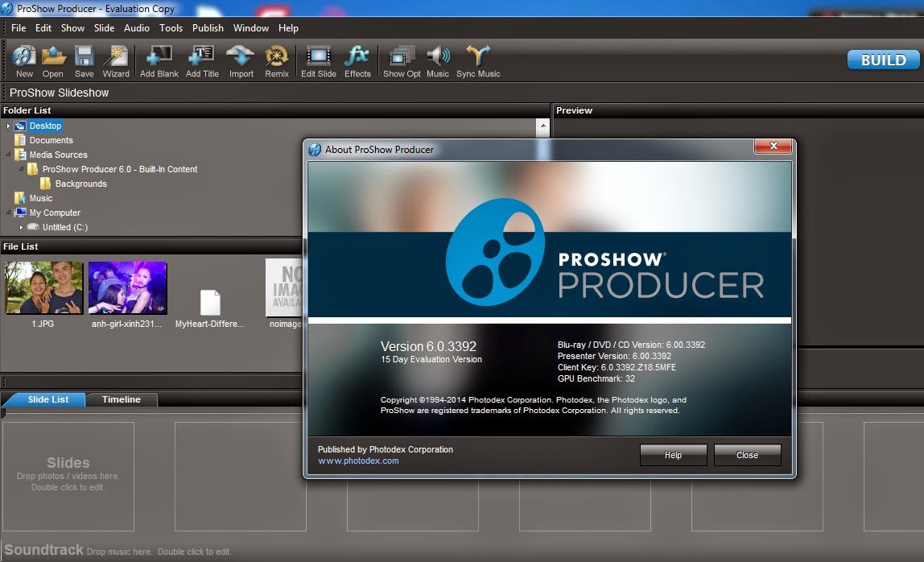Click the Presenter Version: 6.00.3392 text
This screenshot has height=562, width=924.
coord(614,356)
